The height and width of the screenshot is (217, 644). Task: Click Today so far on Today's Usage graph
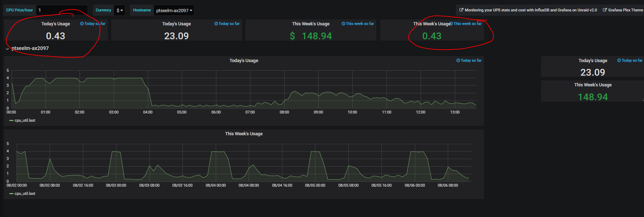click(469, 60)
